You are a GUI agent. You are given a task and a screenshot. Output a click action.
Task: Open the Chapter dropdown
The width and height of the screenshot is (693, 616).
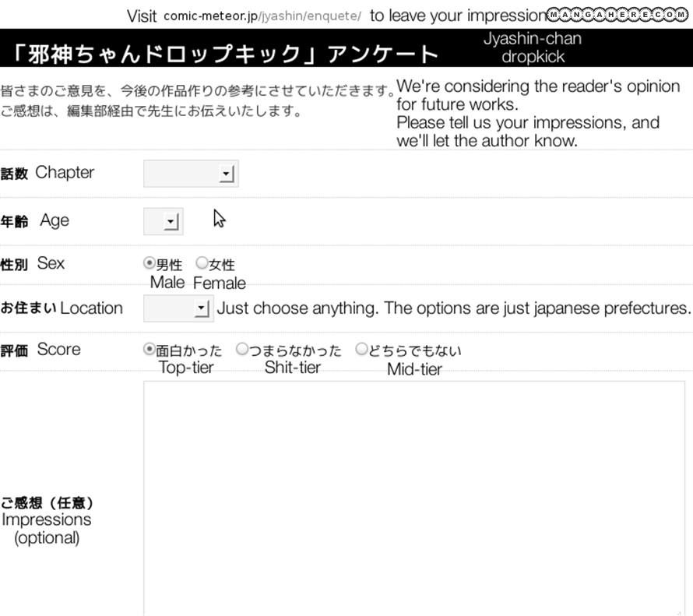(x=191, y=174)
